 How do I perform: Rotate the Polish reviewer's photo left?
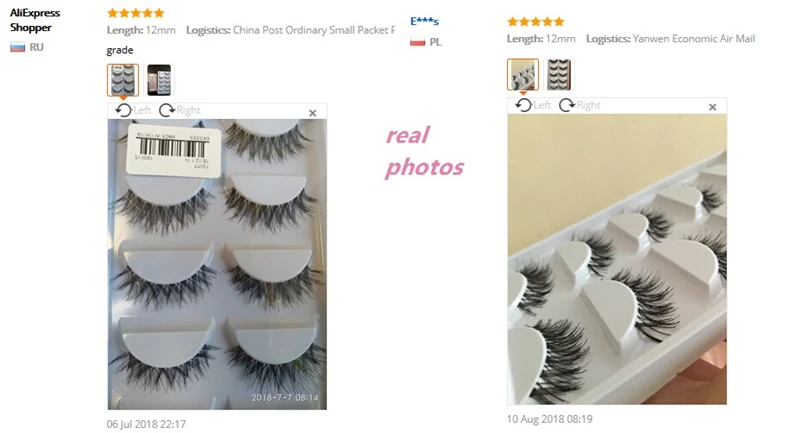pyautogui.click(x=533, y=105)
